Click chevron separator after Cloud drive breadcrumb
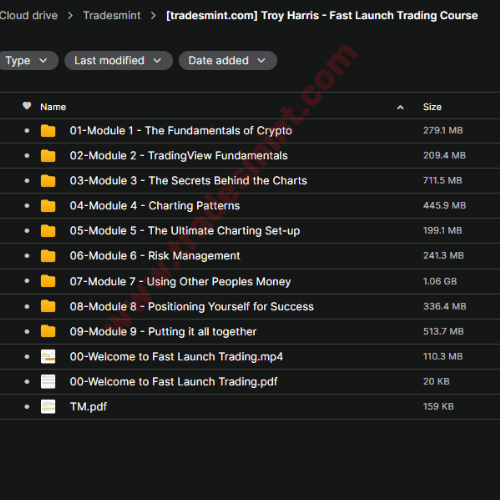The width and height of the screenshot is (500, 500). (70, 16)
